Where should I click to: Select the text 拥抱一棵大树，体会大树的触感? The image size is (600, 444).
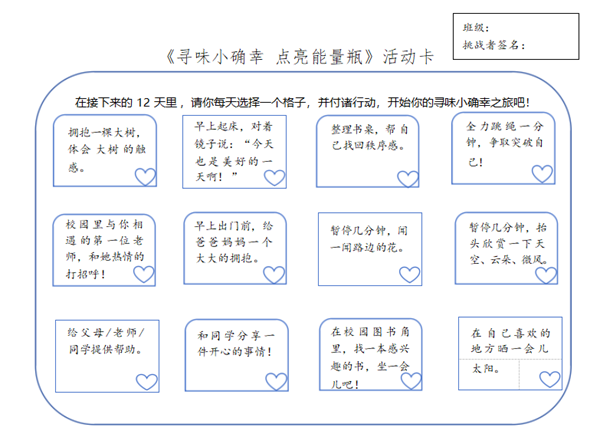tap(107, 150)
